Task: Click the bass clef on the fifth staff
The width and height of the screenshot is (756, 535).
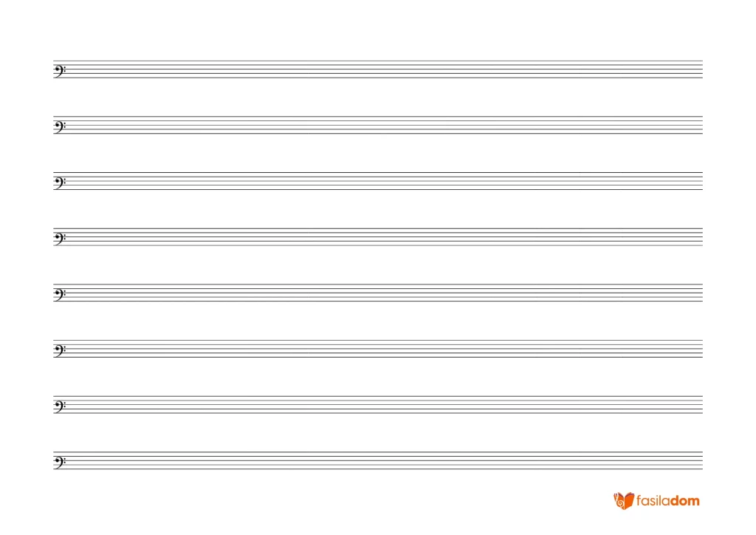Action: coord(60,294)
